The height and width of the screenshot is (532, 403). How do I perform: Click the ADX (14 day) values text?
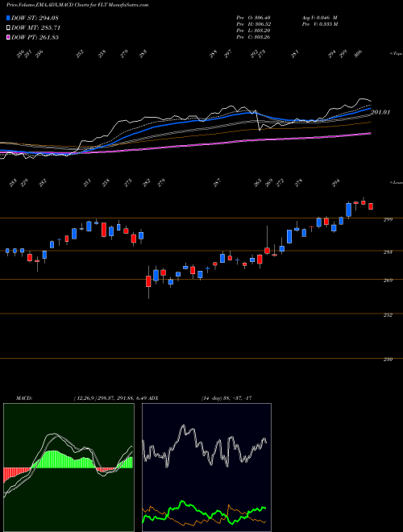[226, 398]
